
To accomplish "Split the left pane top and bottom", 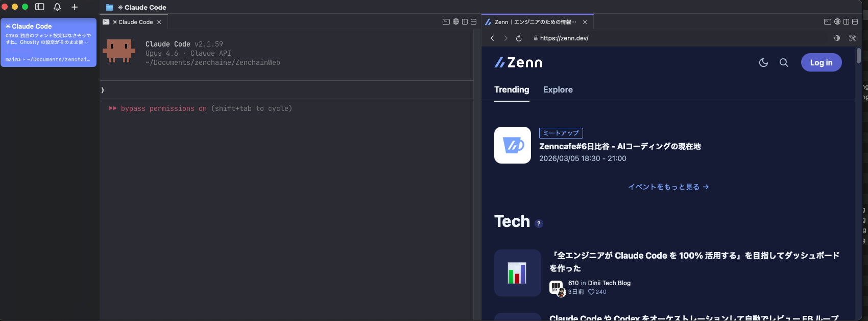I will click(473, 21).
